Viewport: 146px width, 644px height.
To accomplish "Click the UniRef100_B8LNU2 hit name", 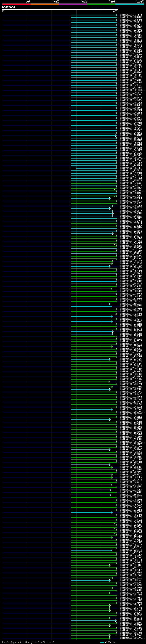I will tap(131, 65).
